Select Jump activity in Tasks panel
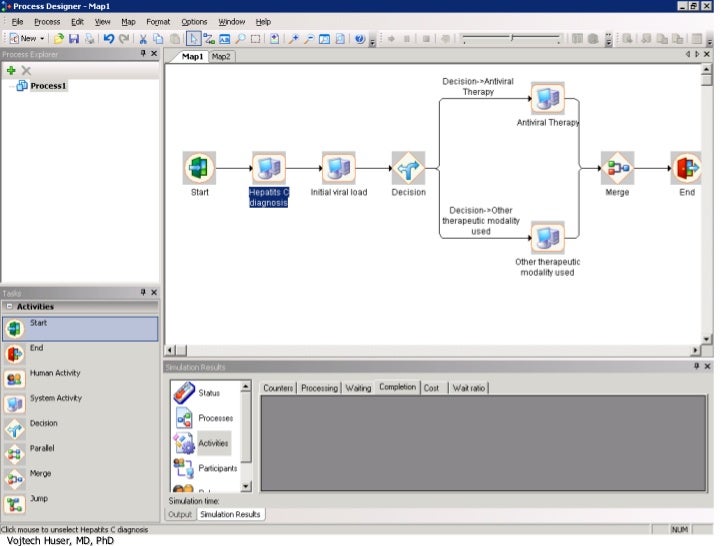 click(x=80, y=505)
